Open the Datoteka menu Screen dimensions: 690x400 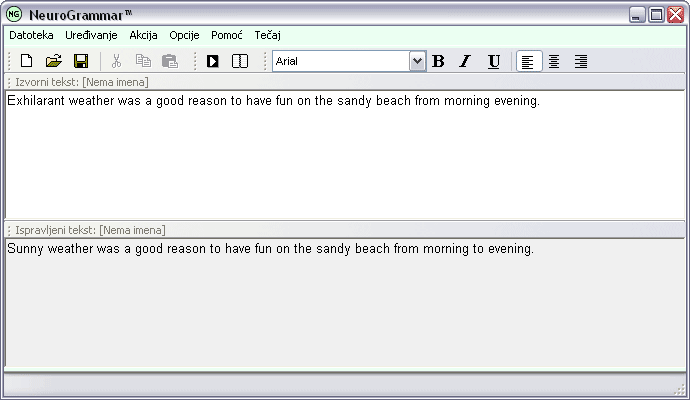31,35
